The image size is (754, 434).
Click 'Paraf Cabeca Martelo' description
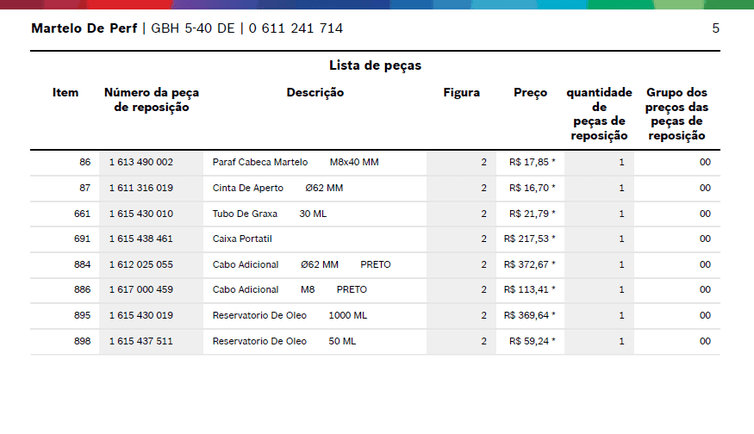(260, 162)
